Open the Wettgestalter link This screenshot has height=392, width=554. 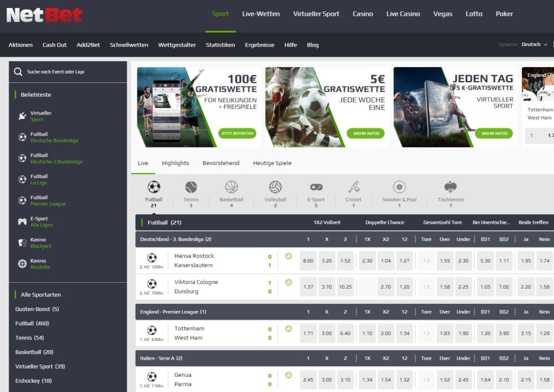[x=177, y=45]
